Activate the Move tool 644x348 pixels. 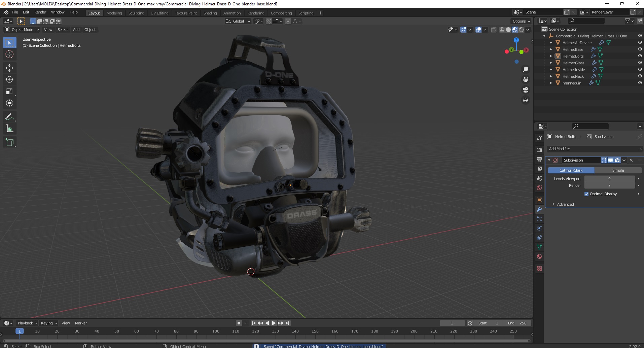[9, 68]
